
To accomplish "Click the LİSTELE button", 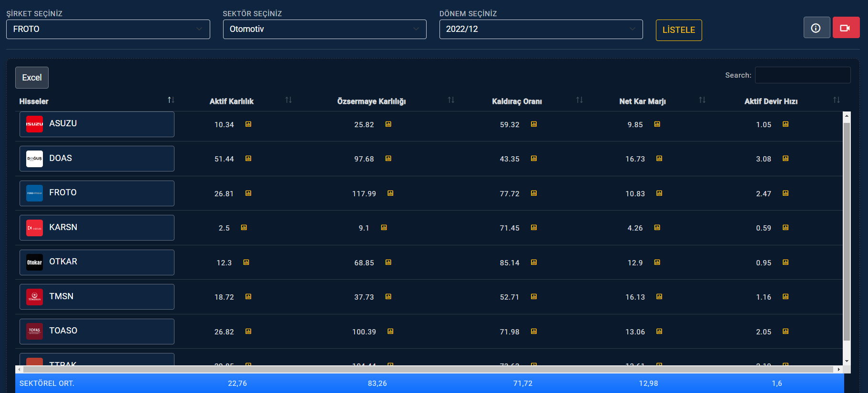I will point(679,30).
